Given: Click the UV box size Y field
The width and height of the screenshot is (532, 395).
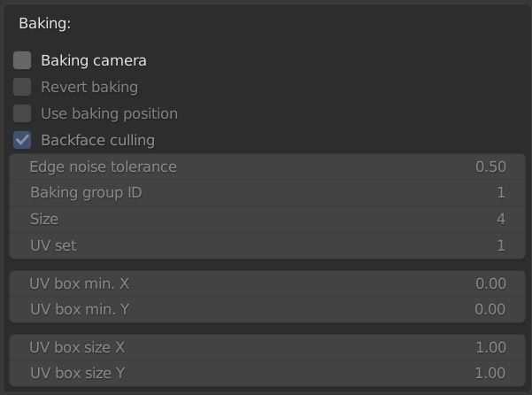Looking at the screenshot, I should pyautogui.click(x=267, y=373).
